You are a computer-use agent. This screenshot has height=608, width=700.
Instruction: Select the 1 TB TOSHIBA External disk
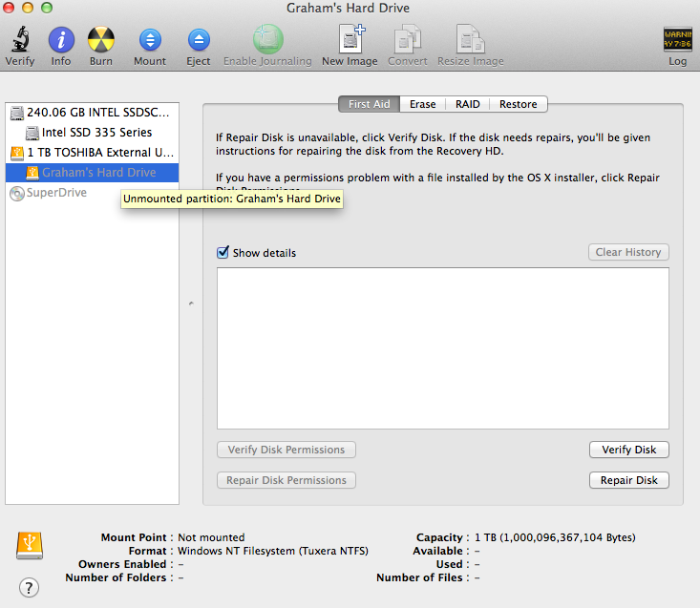click(x=92, y=153)
